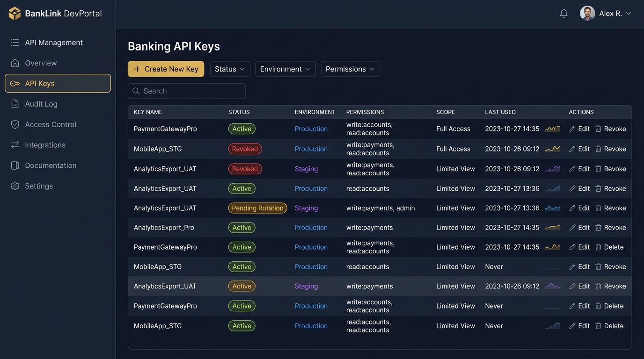Click Revoked badge in MobileApp_STG row
The height and width of the screenshot is (359, 644).
point(245,149)
